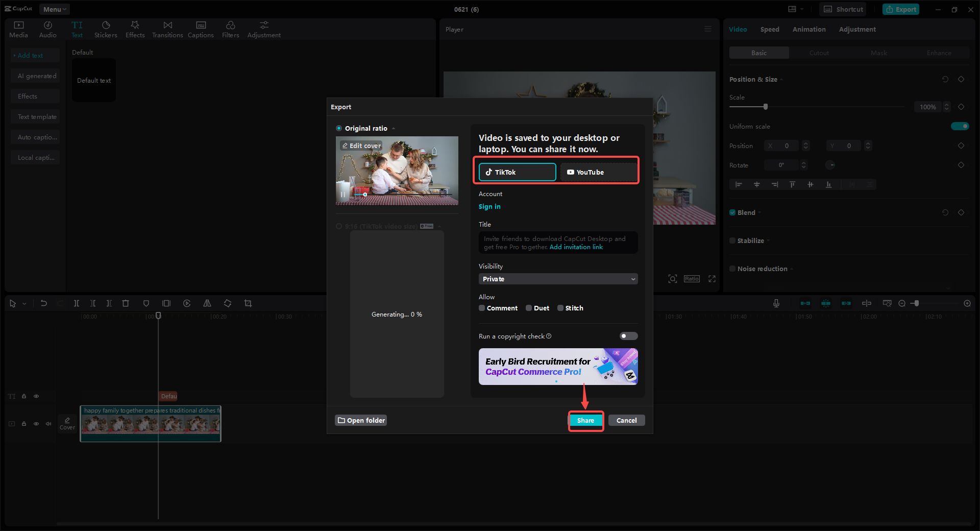Image resolution: width=980 pixels, height=531 pixels.
Task: Click the timeline zoom in icon
Action: pos(967,303)
